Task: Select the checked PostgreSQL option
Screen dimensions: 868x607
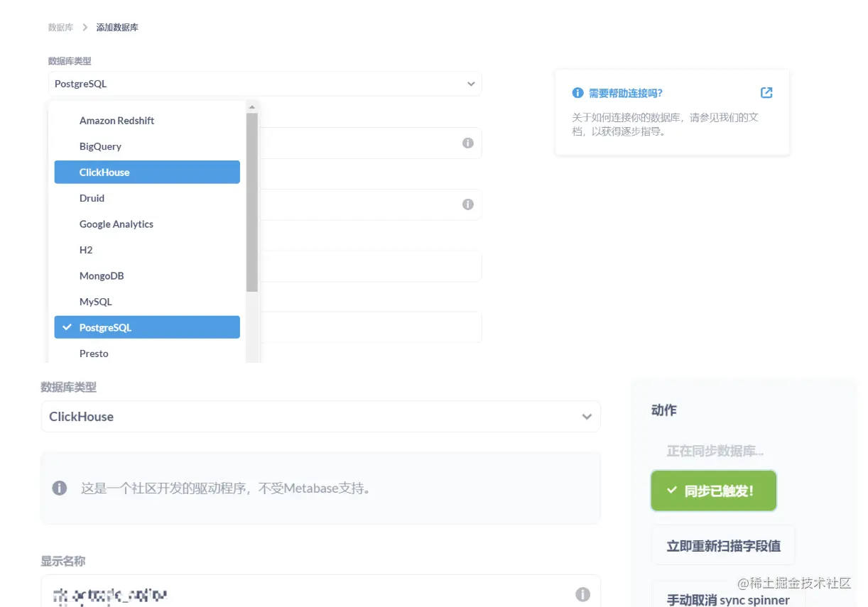Action: pos(147,327)
